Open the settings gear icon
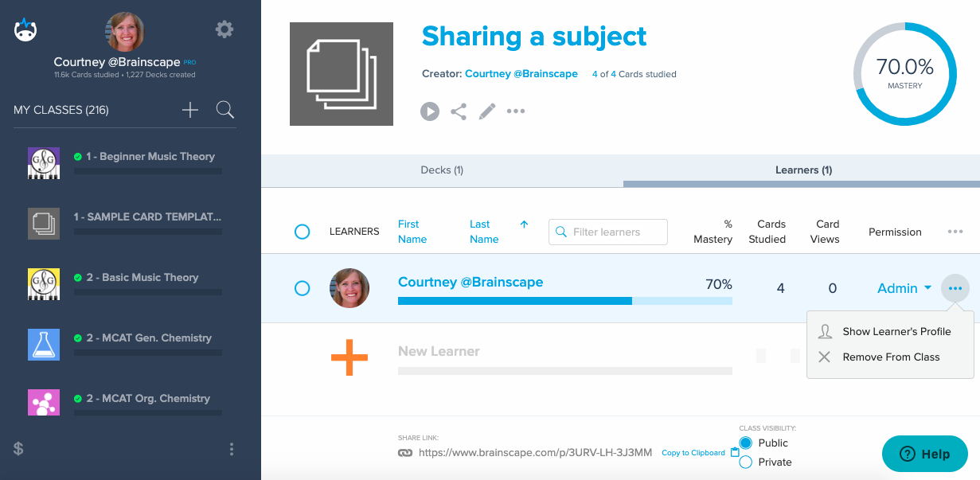 [x=225, y=29]
